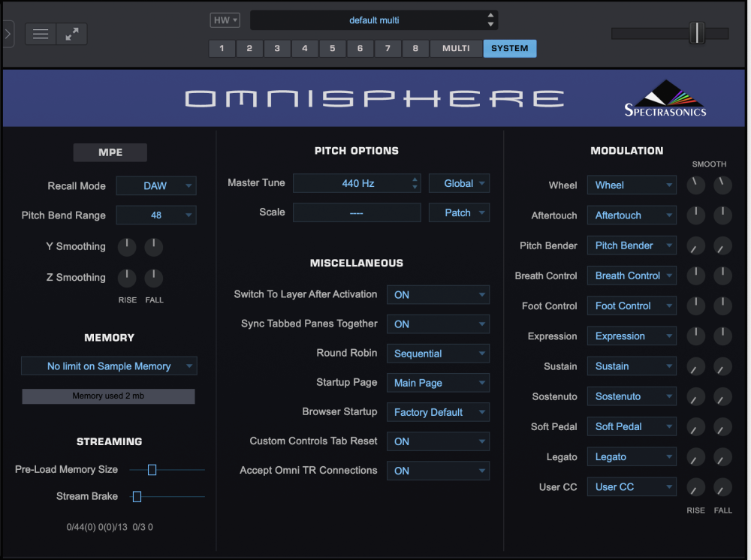This screenshot has width=751, height=560.
Task: Adjust the Aftertouch fall knob
Action: (722, 215)
